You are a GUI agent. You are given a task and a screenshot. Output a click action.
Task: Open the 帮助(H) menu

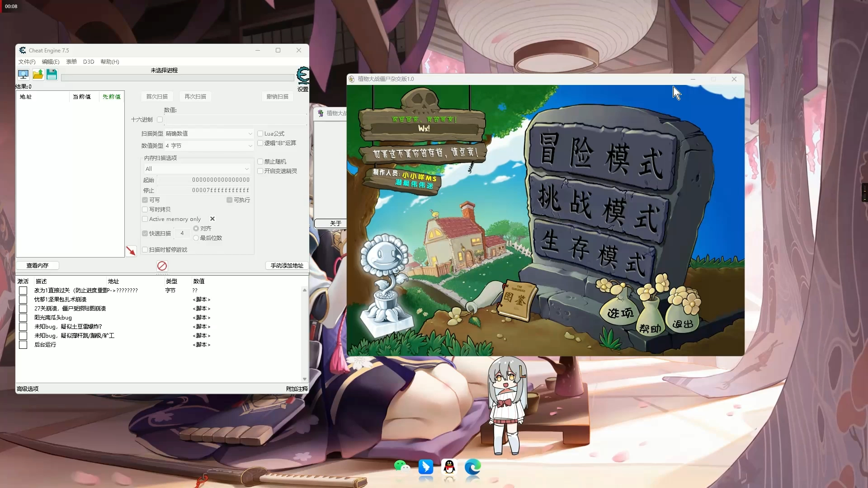pos(110,62)
